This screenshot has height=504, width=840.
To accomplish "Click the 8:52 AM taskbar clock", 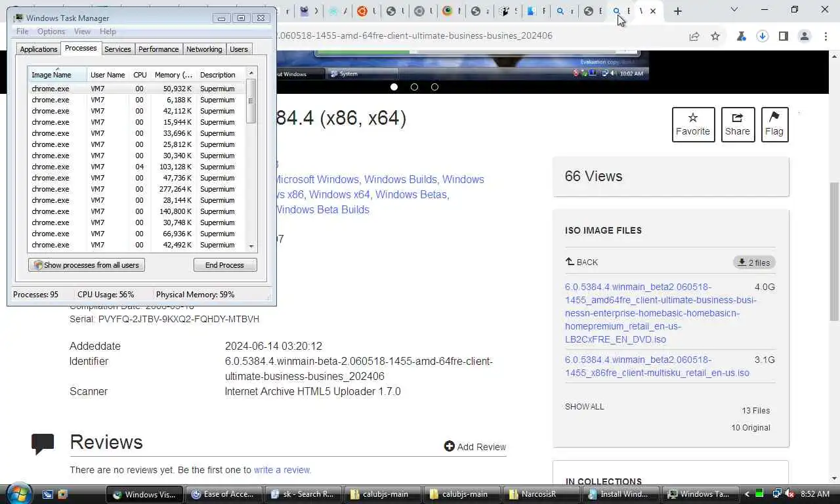I will coord(815,493).
